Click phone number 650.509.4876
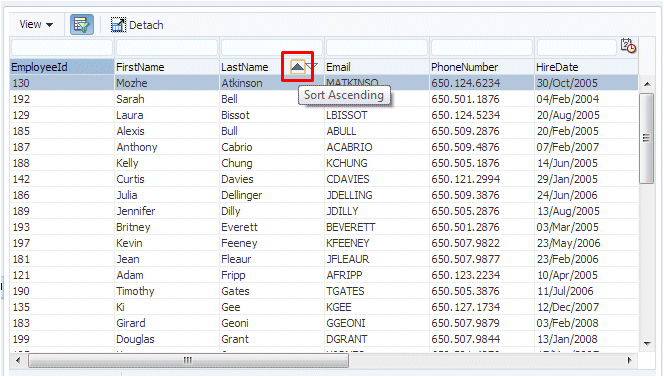Viewport: 664px width, 377px height. pyautogui.click(x=465, y=147)
